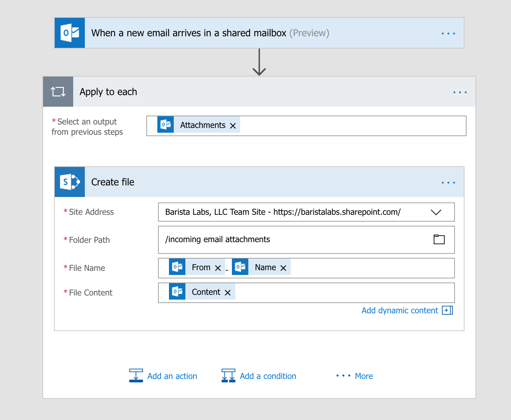Open the folder picker for Folder Path
Image resolution: width=511 pixels, height=420 pixels.
pos(439,239)
